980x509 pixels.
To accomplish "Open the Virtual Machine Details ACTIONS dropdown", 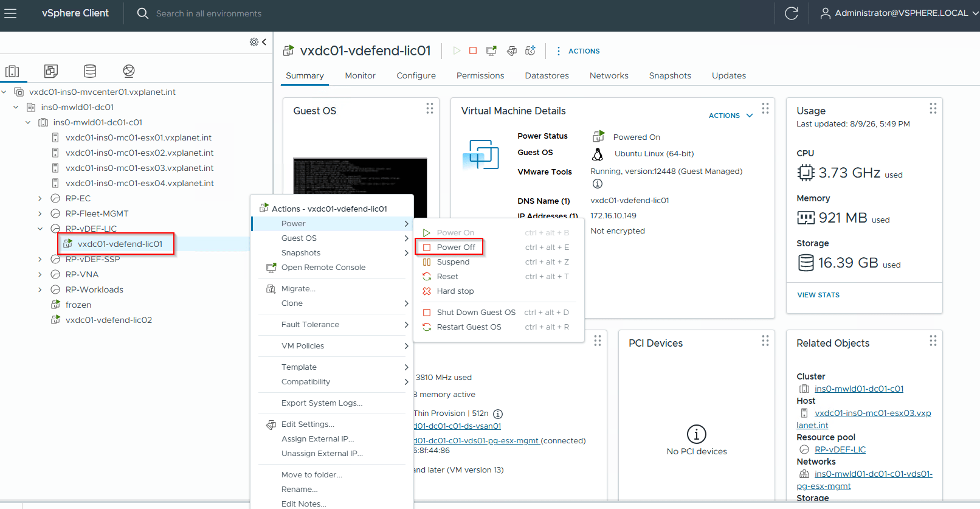I will (x=731, y=116).
